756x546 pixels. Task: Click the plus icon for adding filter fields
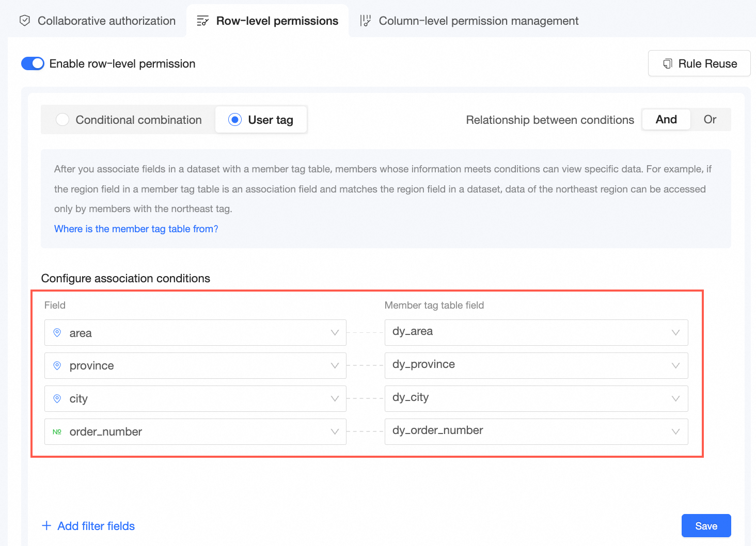coord(46,526)
